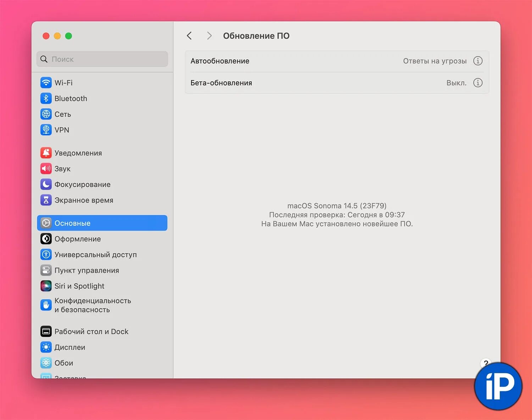
Task: Click the Звук speaker icon
Action: pyautogui.click(x=46, y=169)
